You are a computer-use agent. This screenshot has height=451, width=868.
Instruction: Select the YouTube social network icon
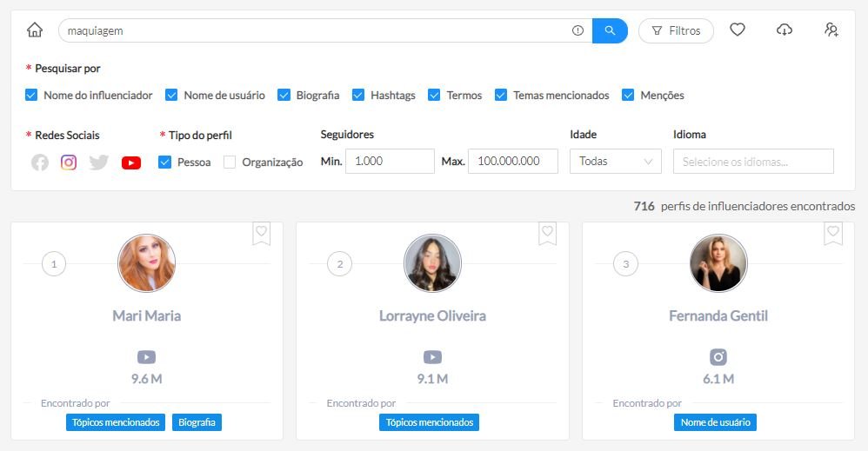[131, 162]
